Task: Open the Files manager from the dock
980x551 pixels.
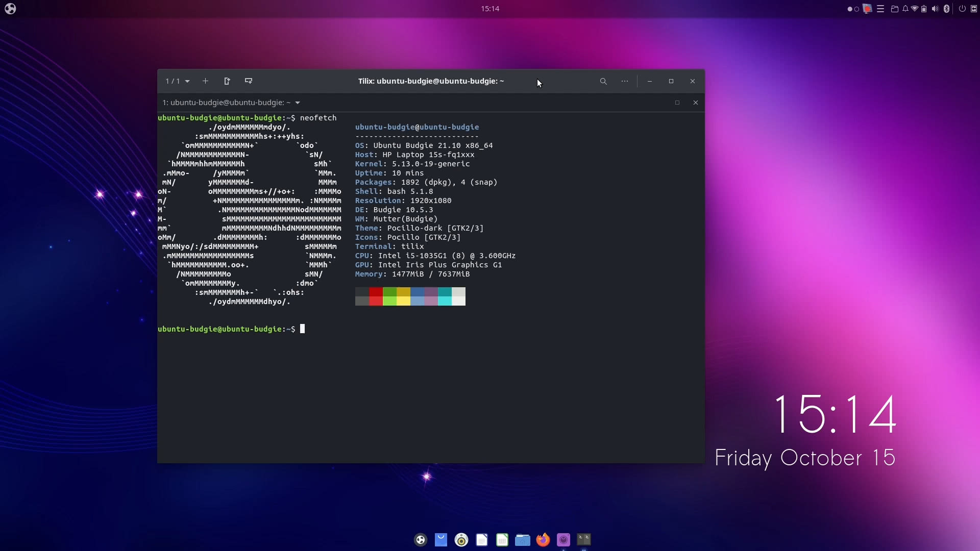Action: (523, 539)
